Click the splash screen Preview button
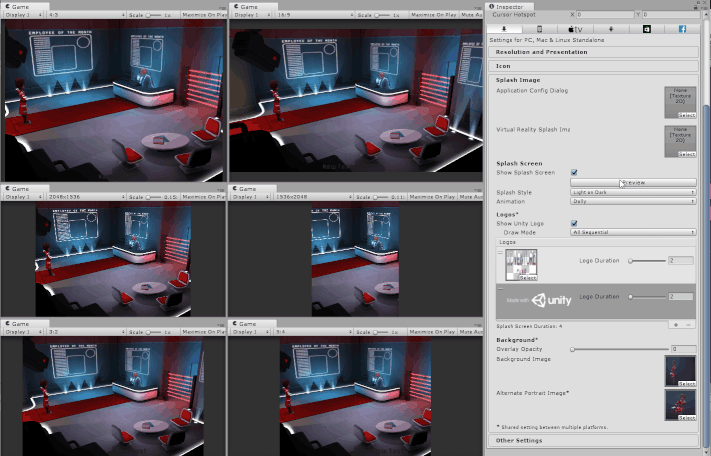This screenshot has height=456, width=711. click(x=633, y=182)
